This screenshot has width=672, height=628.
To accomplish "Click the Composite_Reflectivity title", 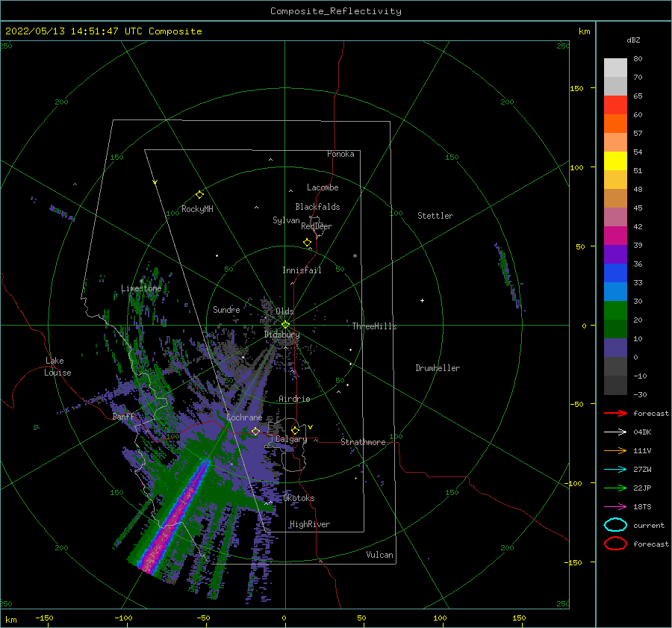I will pos(336,11).
